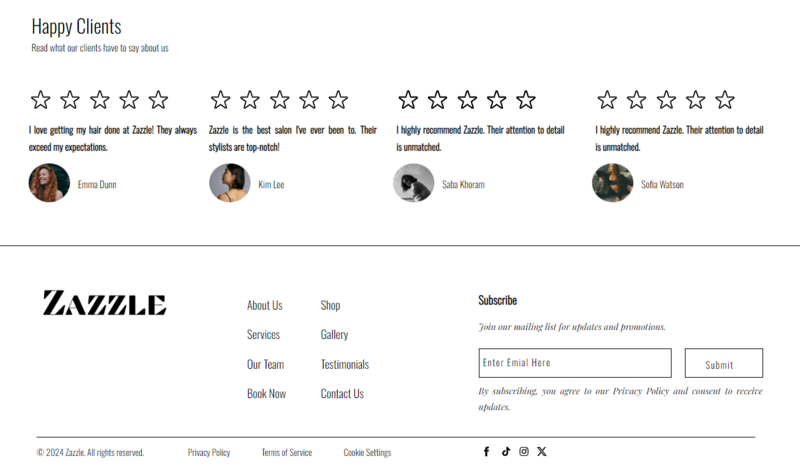Visit the Gallery link
Image resolution: width=800 pixels, height=468 pixels.
click(334, 334)
